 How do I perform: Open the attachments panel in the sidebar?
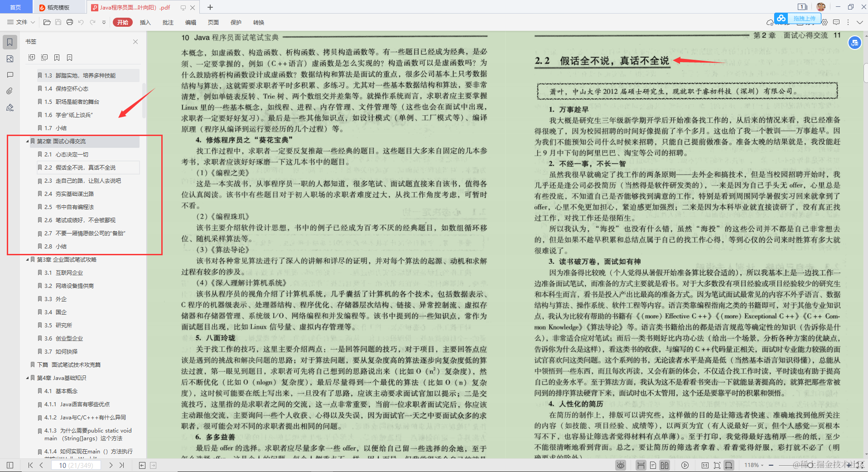[10, 91]
